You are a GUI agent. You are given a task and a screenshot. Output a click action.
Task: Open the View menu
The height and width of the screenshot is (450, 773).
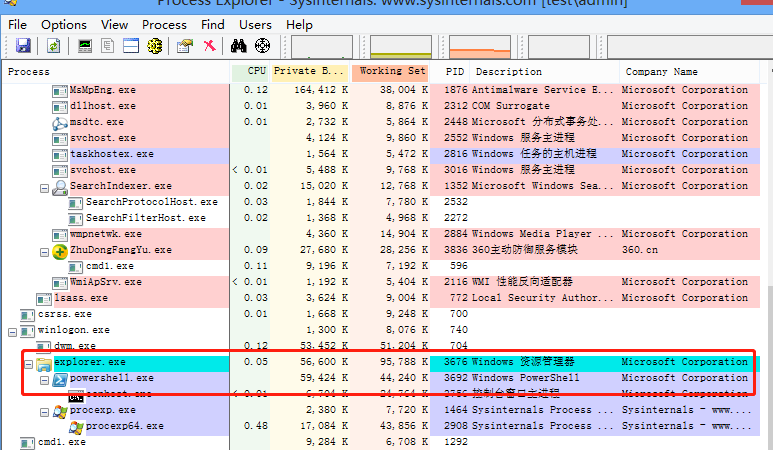coord(114,25)
